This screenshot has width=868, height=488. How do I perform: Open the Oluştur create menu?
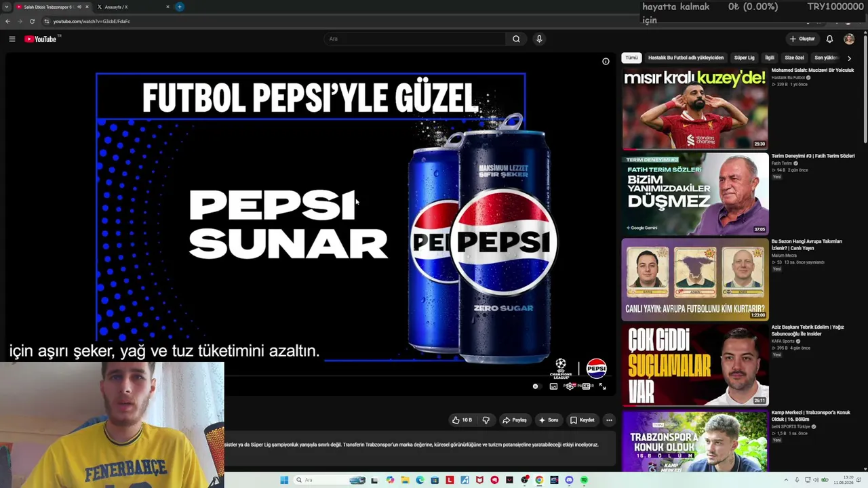(x=802, y=39)
